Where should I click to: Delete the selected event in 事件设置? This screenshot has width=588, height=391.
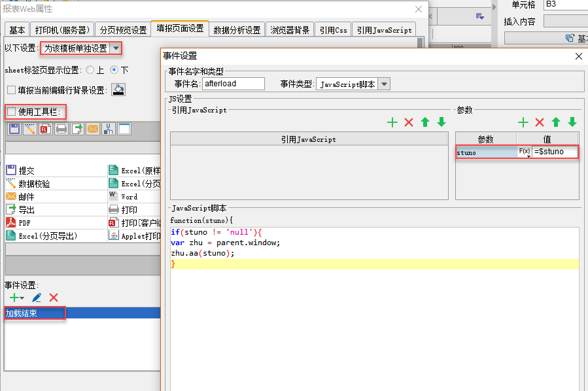tap(54, 297)
